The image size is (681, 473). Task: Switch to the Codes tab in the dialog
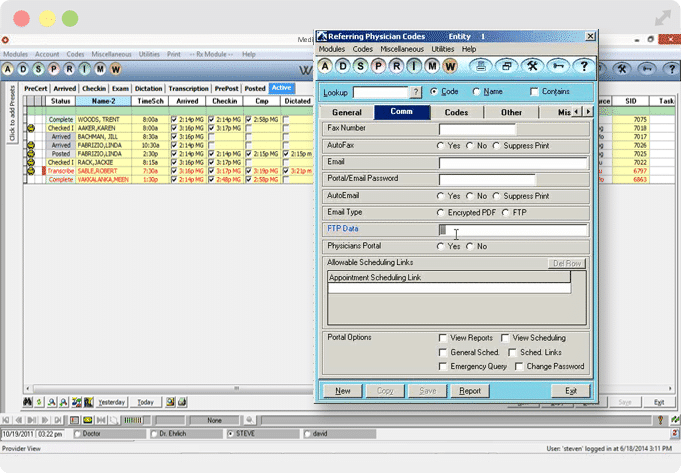(x=456, y=112)
